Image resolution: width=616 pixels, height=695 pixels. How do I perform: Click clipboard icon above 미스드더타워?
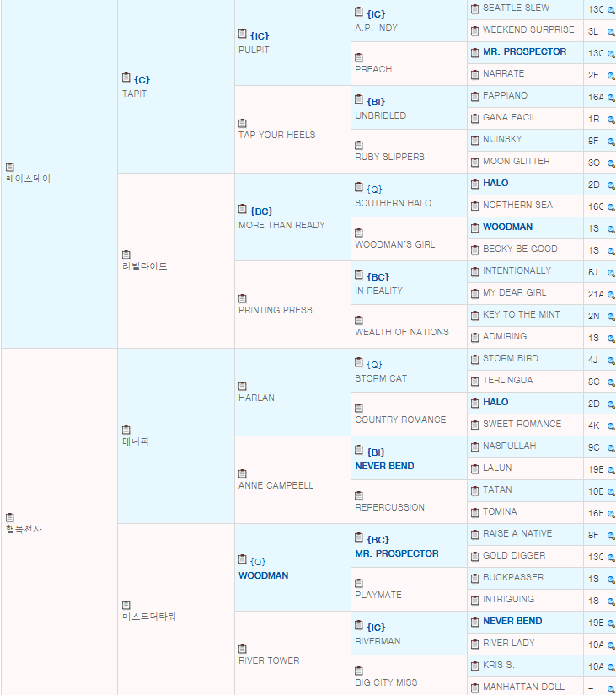coord(126,605)
